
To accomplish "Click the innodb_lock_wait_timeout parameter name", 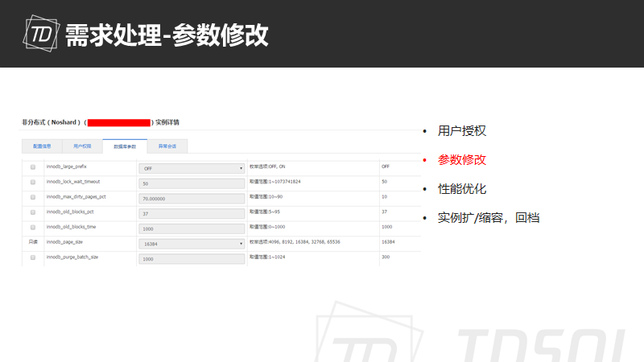I will pos(73,182).
